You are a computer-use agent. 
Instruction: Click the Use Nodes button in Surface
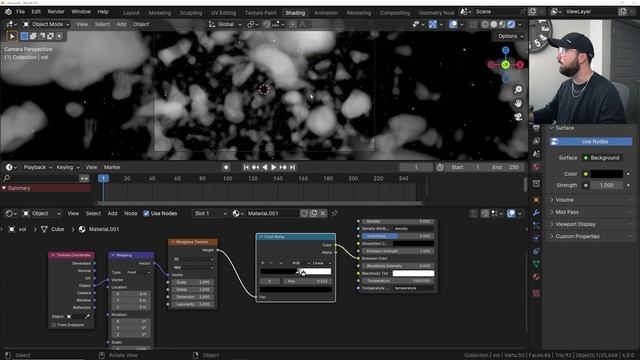click(591, 142)
